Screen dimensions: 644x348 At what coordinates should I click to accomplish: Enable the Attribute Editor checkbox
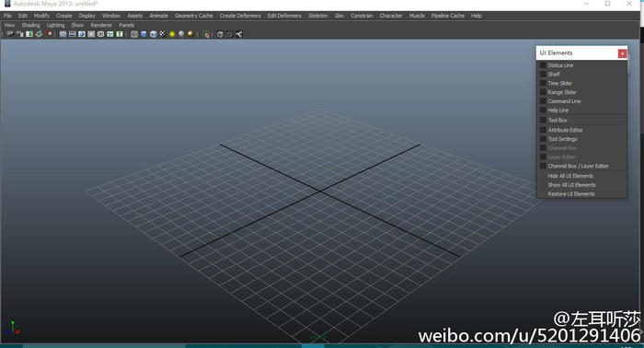click(543, 130)
